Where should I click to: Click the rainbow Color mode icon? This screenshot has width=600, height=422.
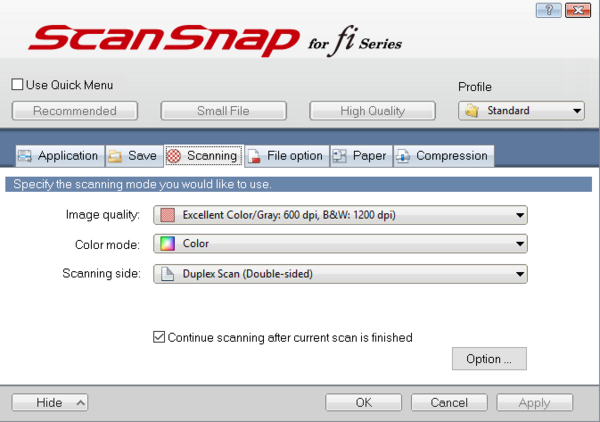(x=167, y=244)
